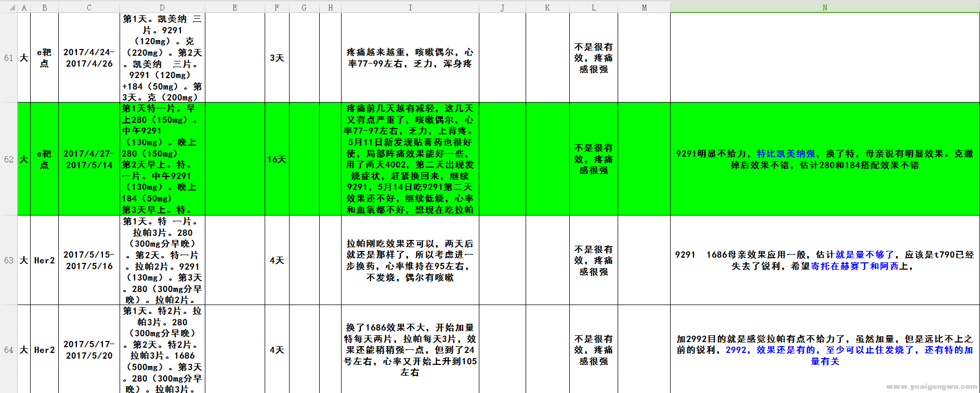The image size is (980, 393).
Task: Click the '3天' duration cell
Action: (277, 58)
